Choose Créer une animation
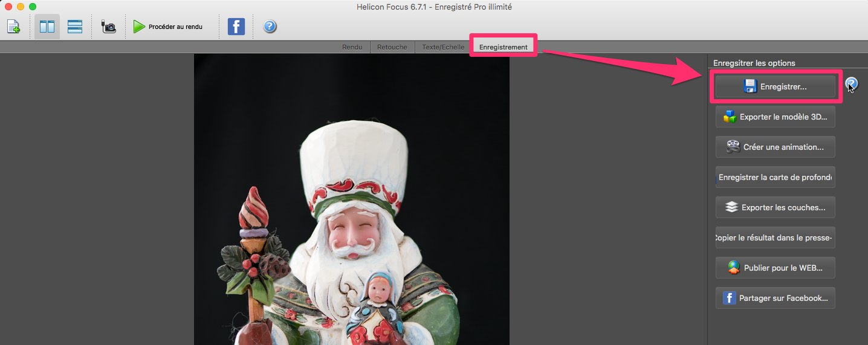The width and height of the screenshot is (868, 345). tap(775, 147)
